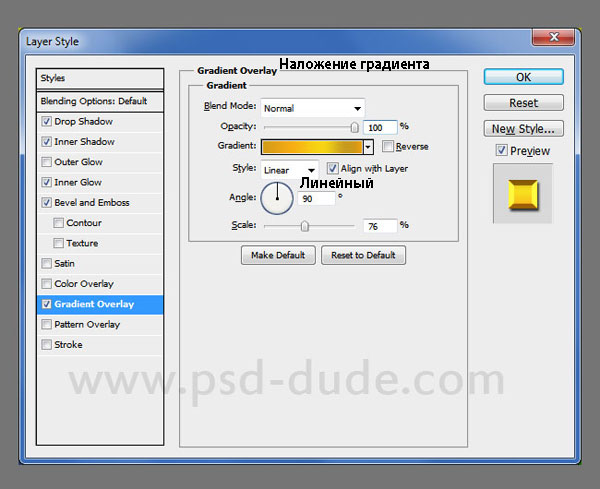Click the Reset button
The width and height of the screenshot is (600, 489).
tap(523, 103)
